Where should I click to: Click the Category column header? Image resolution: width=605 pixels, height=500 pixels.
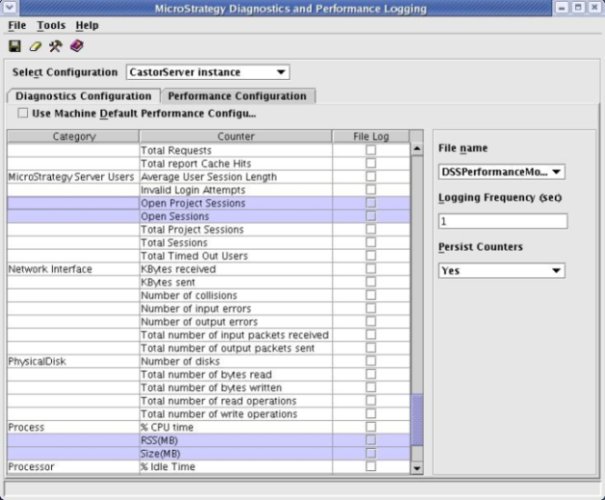(x=73, y=136)
